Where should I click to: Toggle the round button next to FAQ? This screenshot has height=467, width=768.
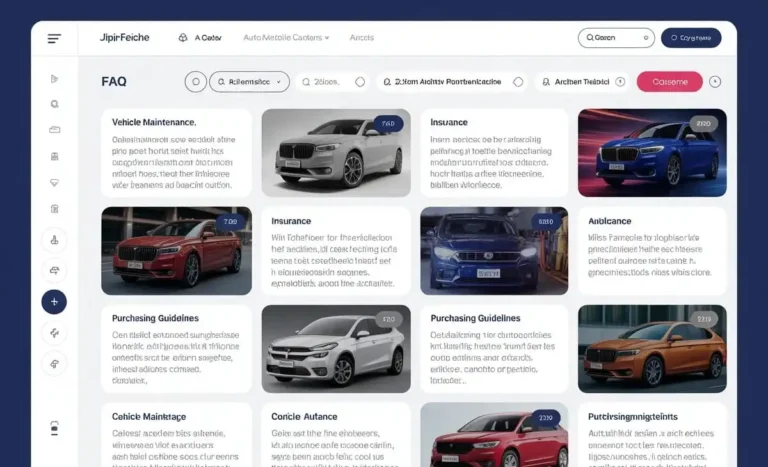[x=195, y=82]
